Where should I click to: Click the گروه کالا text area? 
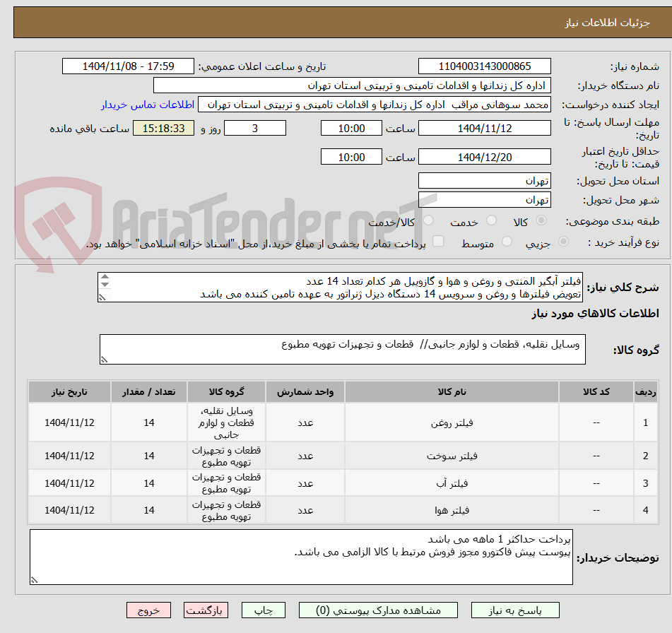[343, 349]
